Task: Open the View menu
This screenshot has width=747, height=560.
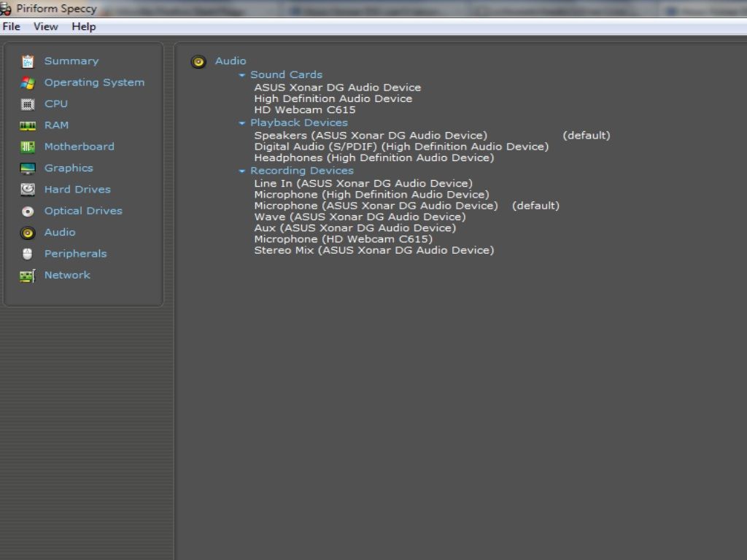Action: point(46,27)
